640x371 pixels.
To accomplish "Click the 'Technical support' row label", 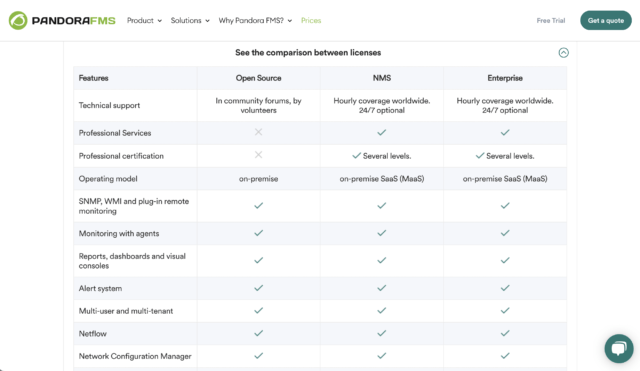I will click(109, 105).
